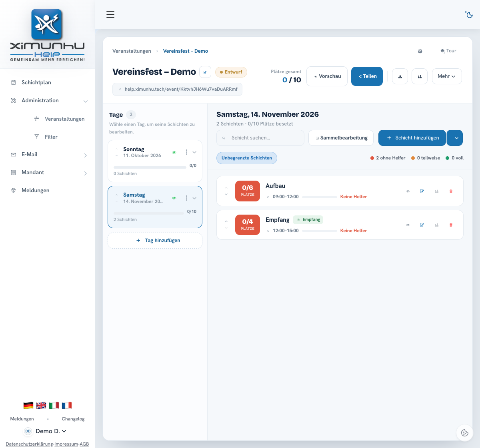The height and width of the screenshot is (448, 480).
Task: Open the download icon button beside Teilen
Action: (400, 76)
